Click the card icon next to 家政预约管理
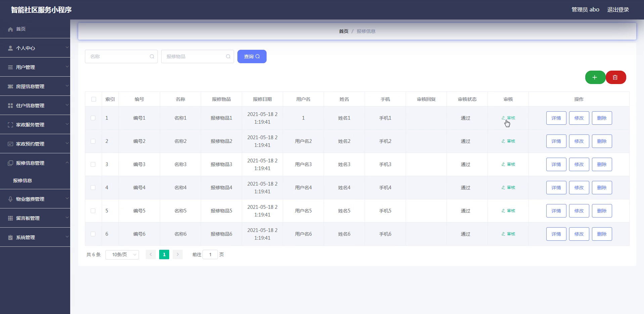 click(10, 144)
